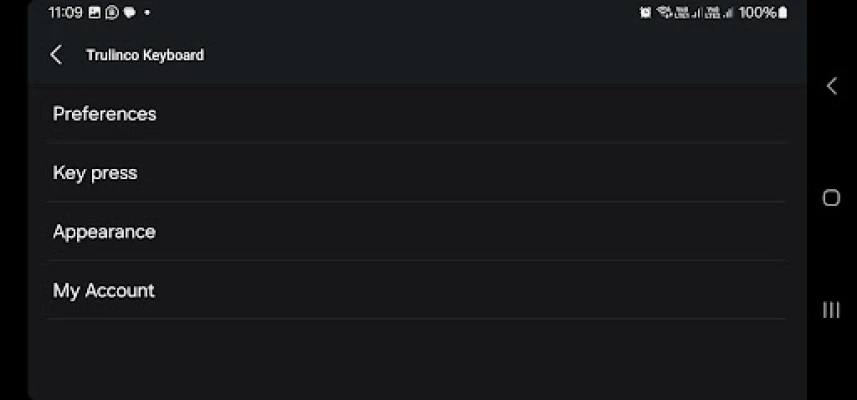Tap the Android navigation back chevron

point(831,86)
